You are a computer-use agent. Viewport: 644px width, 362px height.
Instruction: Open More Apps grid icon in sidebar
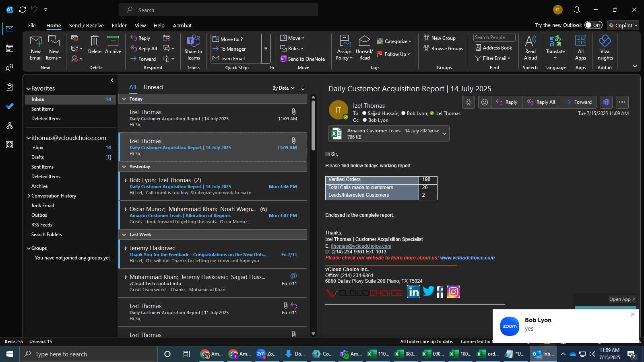(x=10, y=145)
